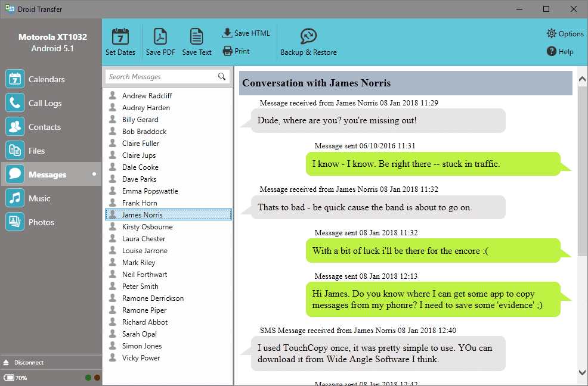588x386 pixels.
Task: Open Help question mark
Action: [x=551, y=51]
